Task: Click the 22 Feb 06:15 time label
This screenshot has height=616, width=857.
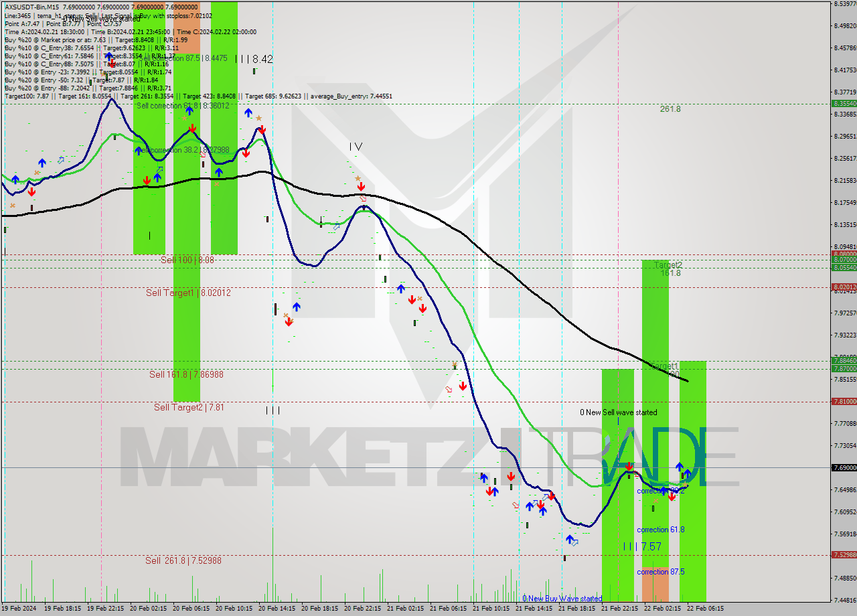Action: click(x=705, y=609)
